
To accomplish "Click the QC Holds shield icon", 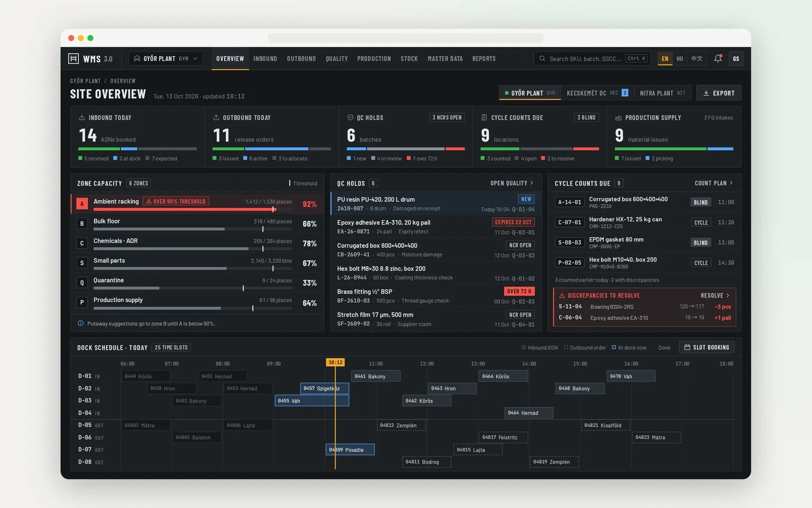I will pyautogui.click(x=350, y=117).
